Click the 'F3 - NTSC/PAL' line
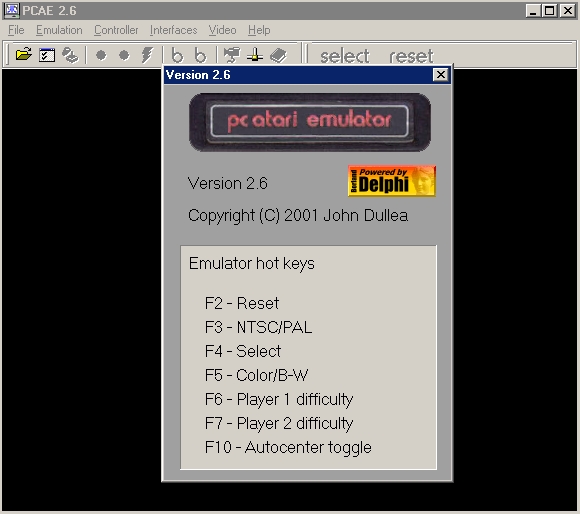The image size is (580, 514). click(x=258, y=327)
